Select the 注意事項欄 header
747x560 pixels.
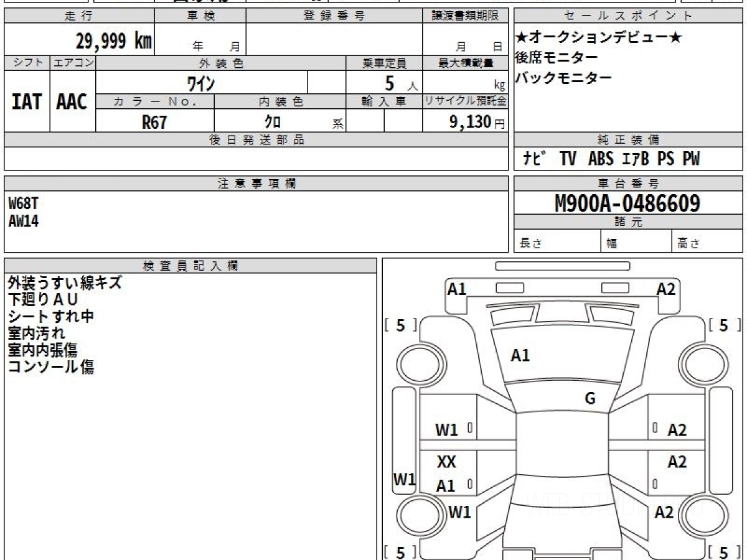click(256, 184)
